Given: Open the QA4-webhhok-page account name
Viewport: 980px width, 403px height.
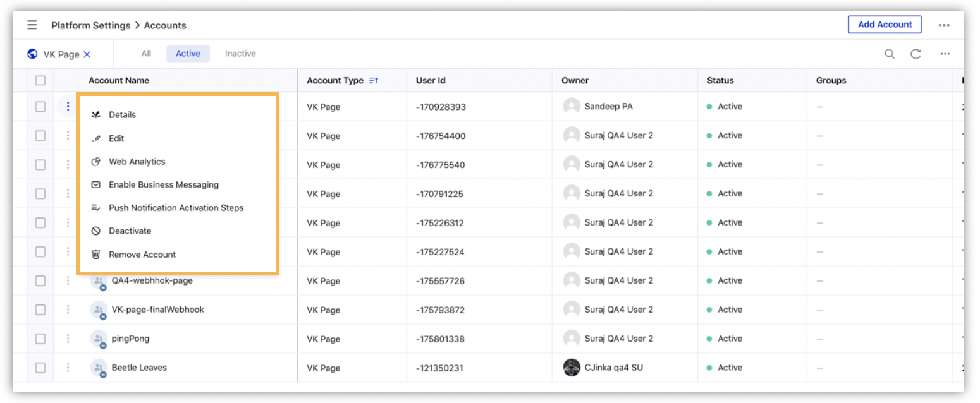Looking at the screenshot, I should [152, 280].
